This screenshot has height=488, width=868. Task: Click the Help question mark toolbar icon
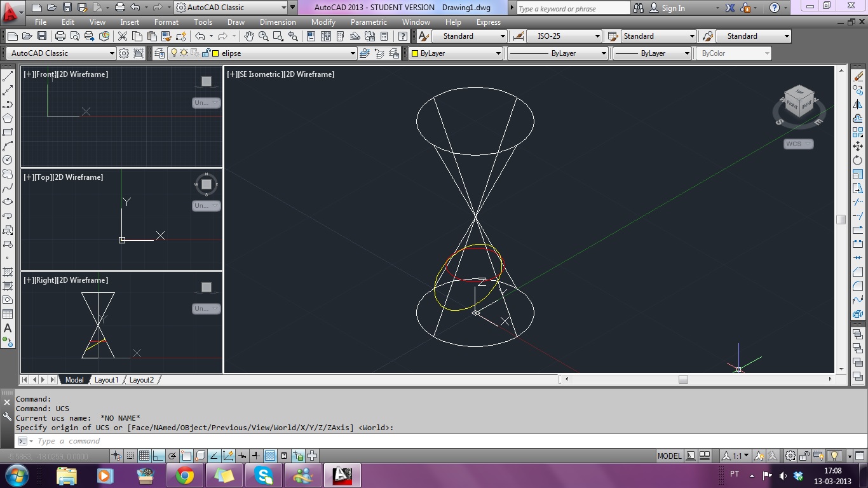click(x=402, y=36)
